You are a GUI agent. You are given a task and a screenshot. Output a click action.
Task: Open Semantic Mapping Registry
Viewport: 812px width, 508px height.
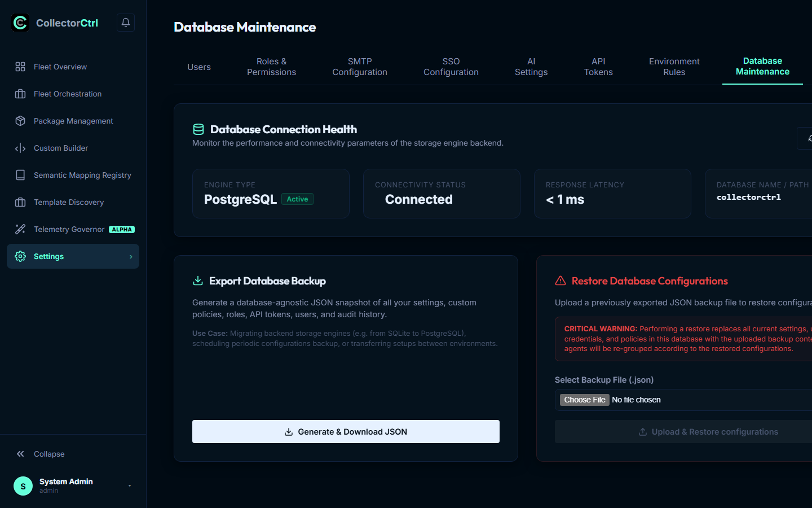pos(73,175)
